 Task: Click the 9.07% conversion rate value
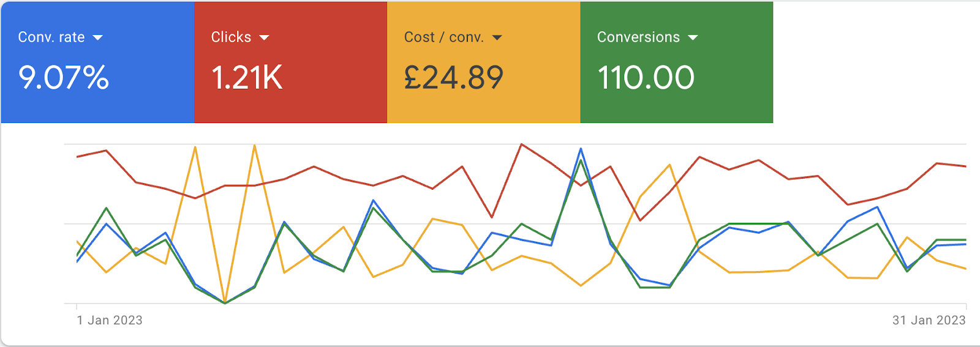(x=64, y=78)
